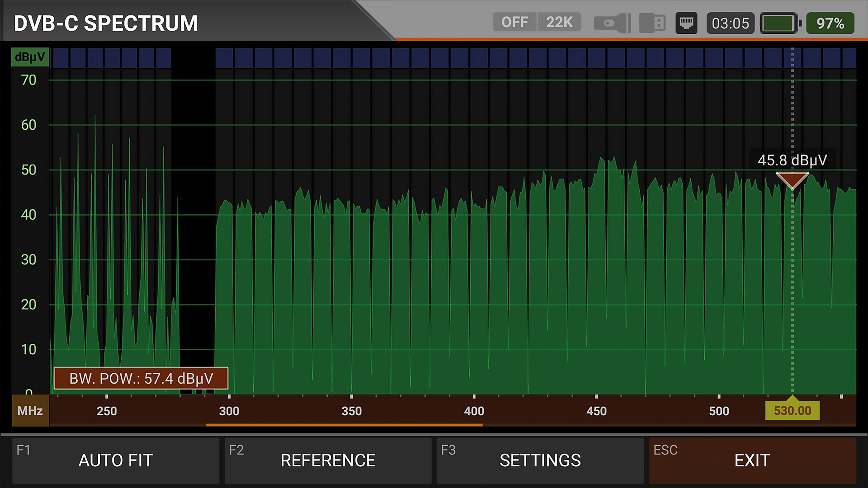
Task: Click the USB drive status icon
Action: (x=652, y=23)
